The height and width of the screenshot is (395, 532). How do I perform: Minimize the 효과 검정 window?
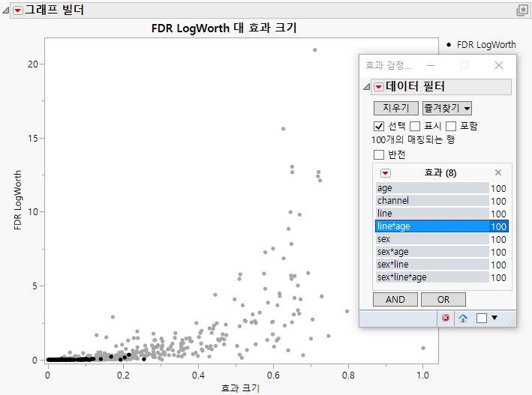point(431,65)
